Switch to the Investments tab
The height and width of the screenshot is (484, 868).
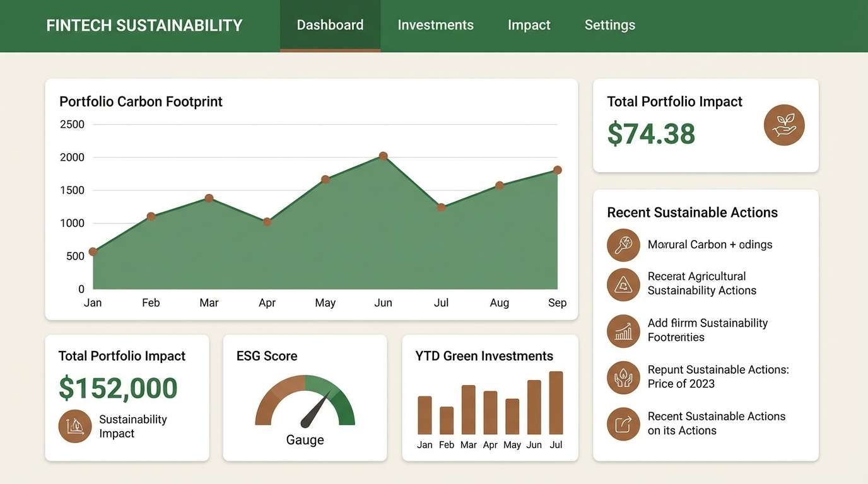point(435,25)
